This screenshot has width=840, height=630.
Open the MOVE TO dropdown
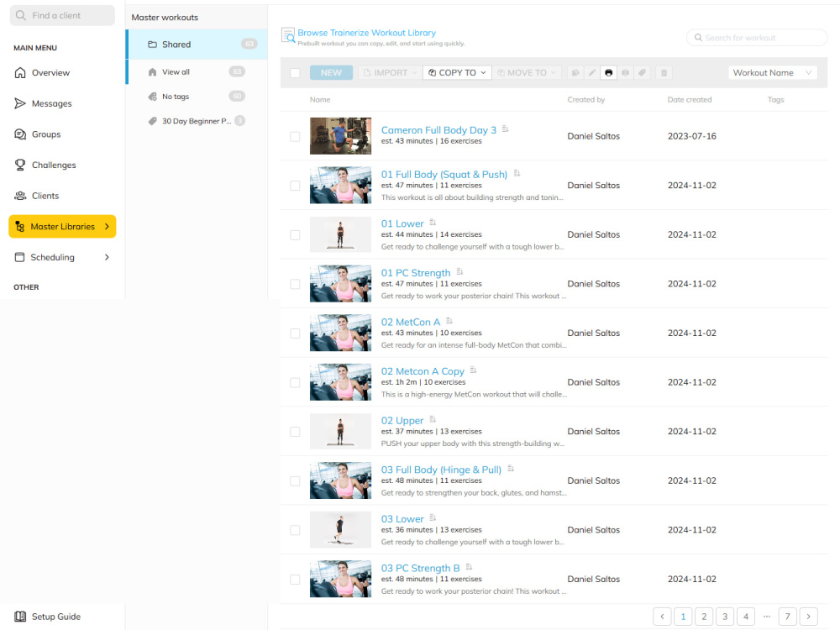click(x=527, y=73)
